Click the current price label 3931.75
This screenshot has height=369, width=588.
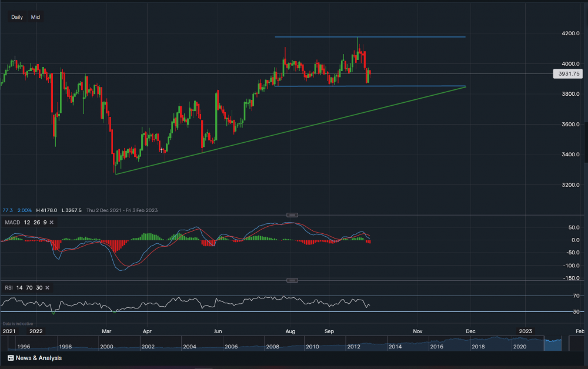pos(567,74)
